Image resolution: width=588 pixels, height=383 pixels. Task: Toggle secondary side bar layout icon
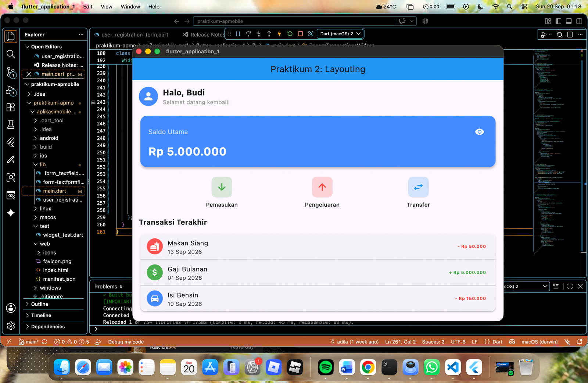tap(579, 21)
